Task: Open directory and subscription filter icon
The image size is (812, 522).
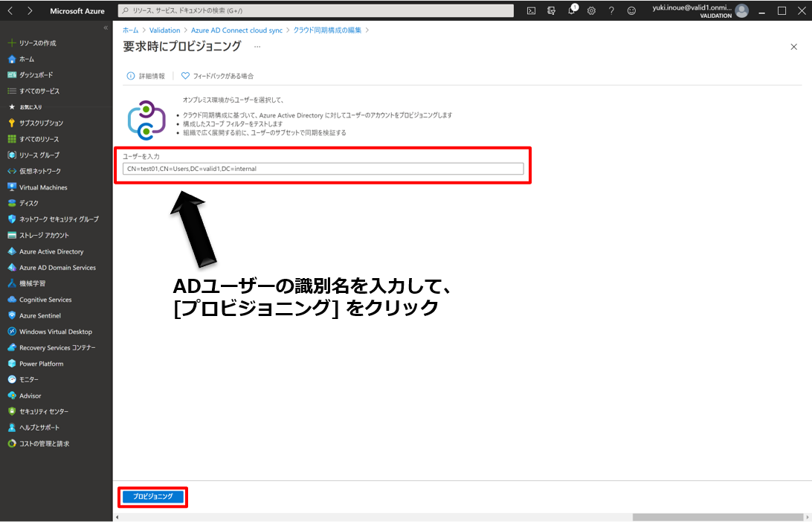Action: pyautogui.click(x=551, y=10)
